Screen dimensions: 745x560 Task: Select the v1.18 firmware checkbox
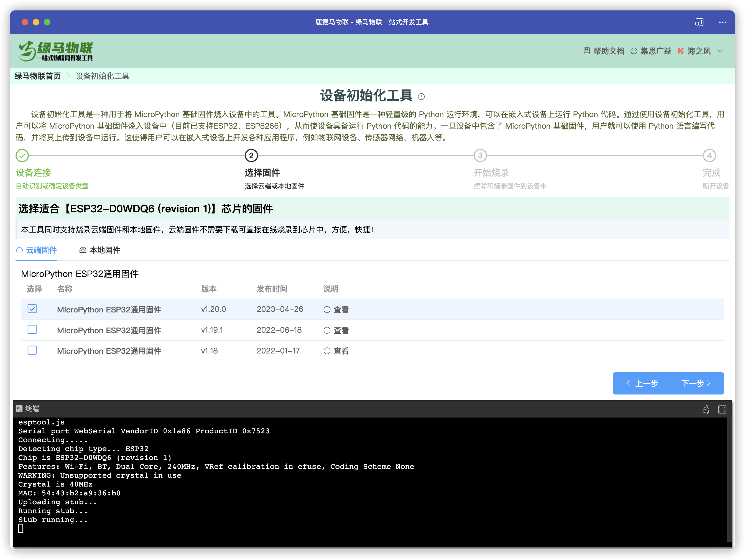coord(32,350)
